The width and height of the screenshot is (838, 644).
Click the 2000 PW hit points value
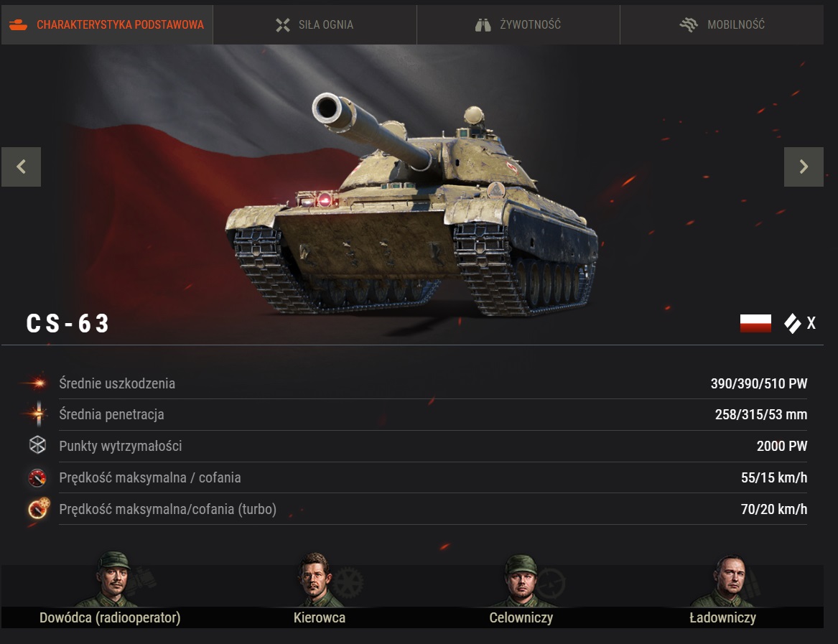click(x=782, y=446)
